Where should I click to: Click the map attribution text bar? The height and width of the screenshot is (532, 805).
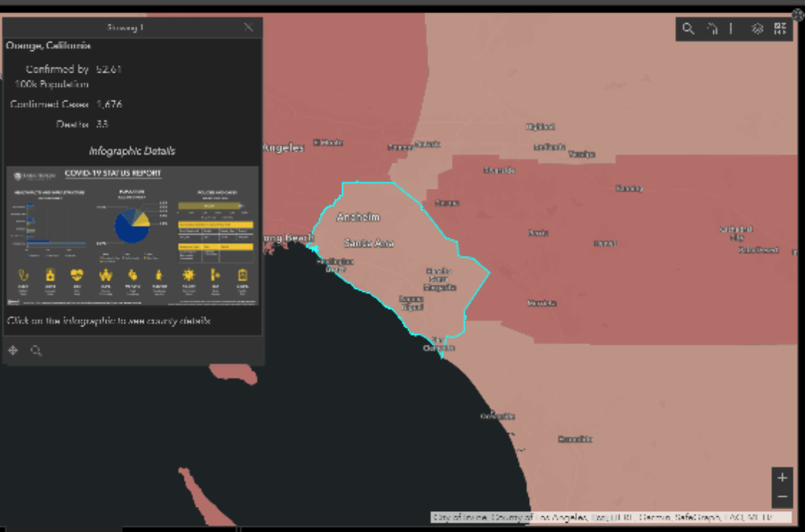pyautogui.click(x=602, y=517)
